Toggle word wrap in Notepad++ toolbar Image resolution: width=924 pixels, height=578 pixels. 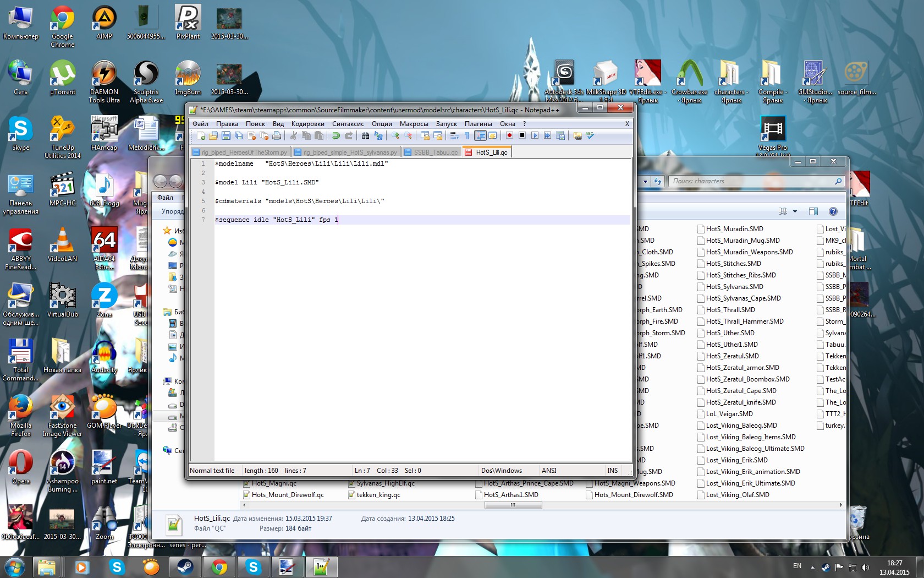(455, 135)
